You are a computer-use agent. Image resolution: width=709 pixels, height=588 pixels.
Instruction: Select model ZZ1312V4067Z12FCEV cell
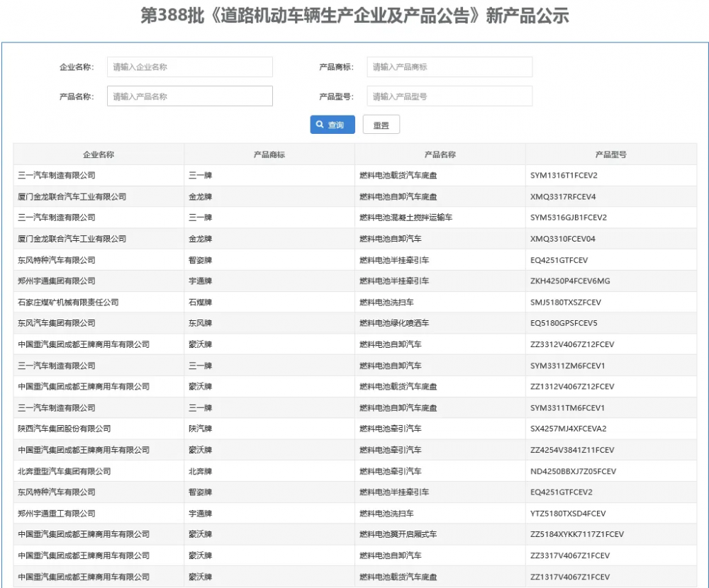click(x=611, y=386)
